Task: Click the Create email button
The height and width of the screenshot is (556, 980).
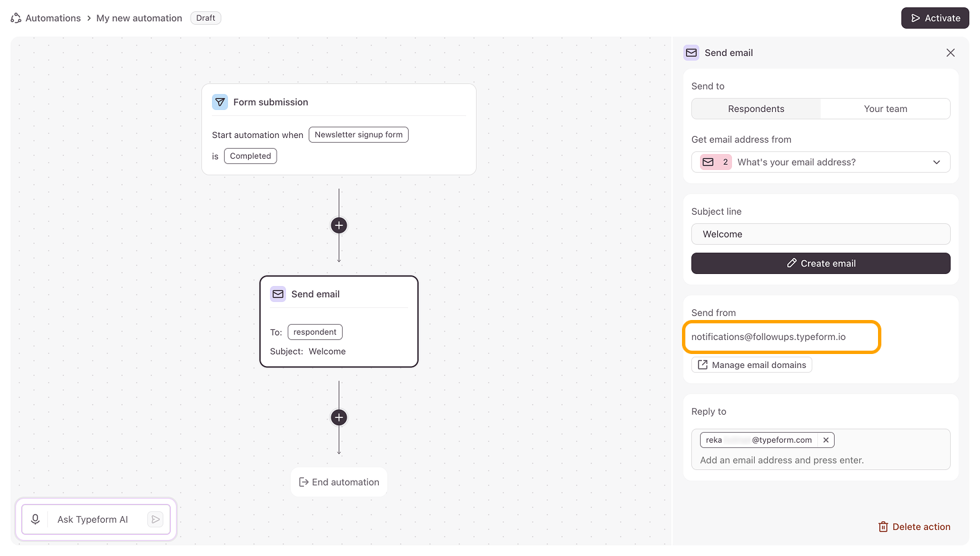Action: [821, 263]
